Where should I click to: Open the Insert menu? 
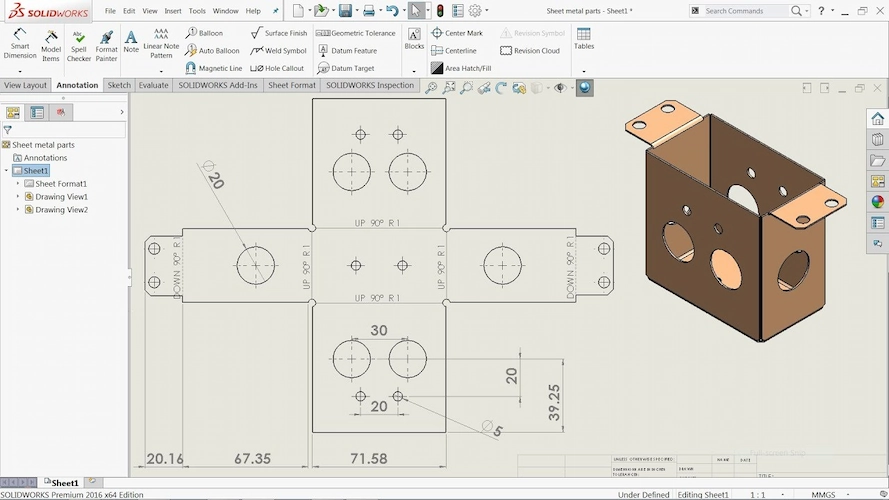(173, 11)
